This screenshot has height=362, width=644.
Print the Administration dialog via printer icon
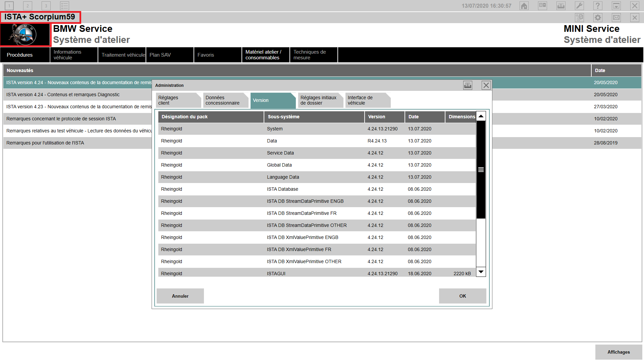point(468,85)
